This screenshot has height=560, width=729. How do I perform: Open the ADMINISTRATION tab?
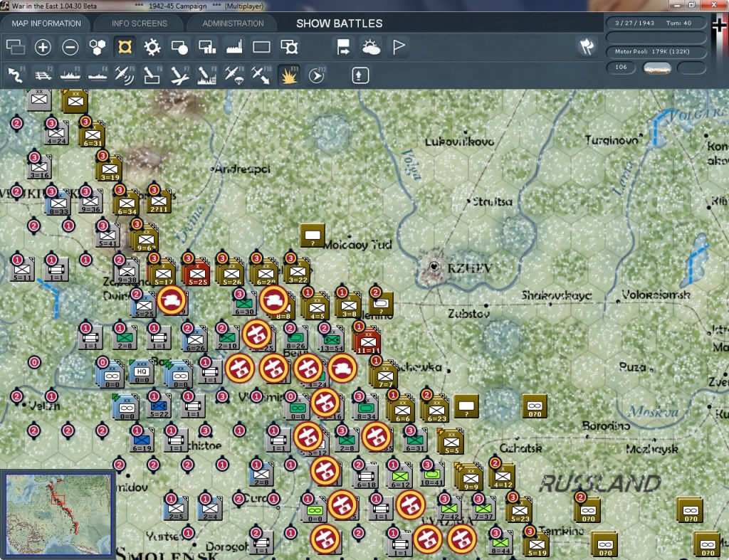233,23
